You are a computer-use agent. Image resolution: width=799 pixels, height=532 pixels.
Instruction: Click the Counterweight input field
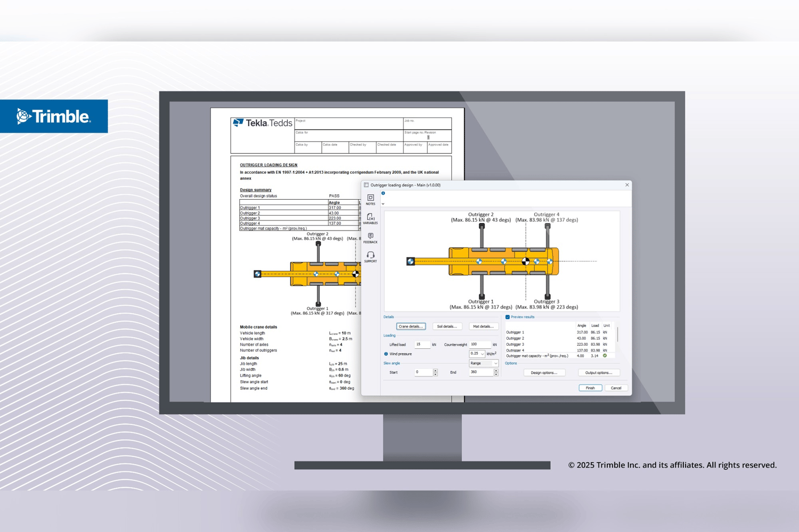[480, 345]
